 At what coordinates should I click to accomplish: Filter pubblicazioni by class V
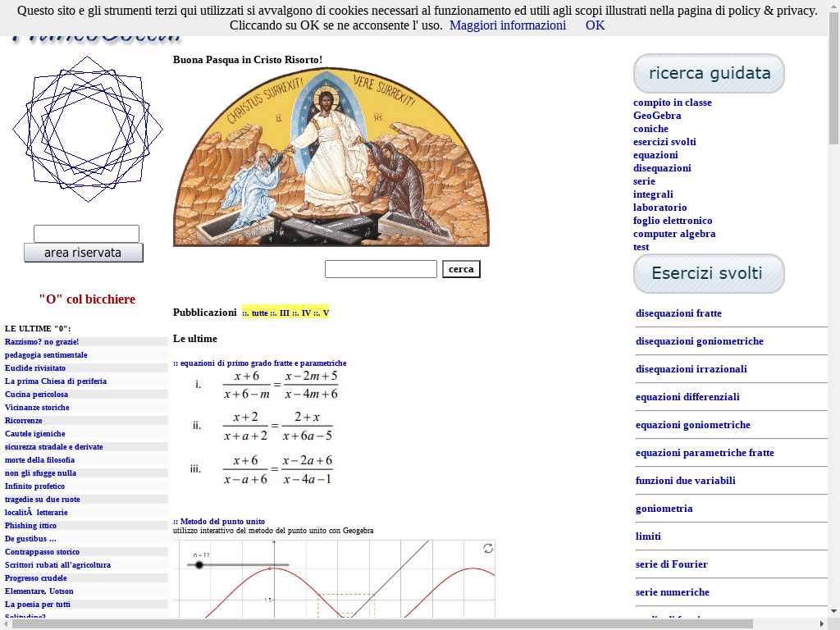point(326,313)
